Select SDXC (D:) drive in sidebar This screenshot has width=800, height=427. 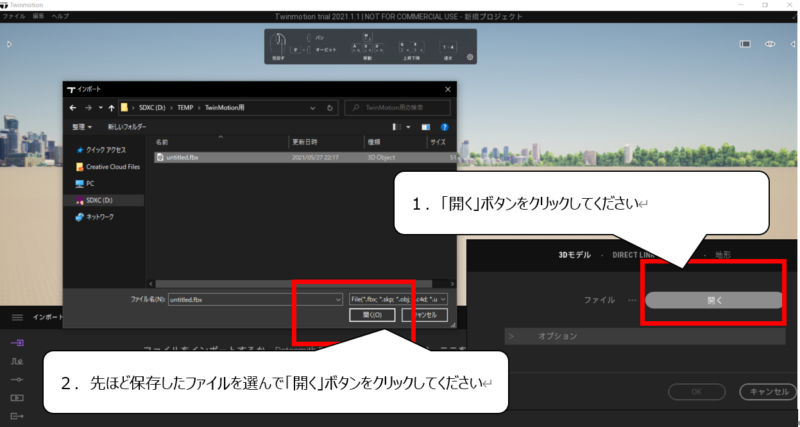pyautogui.click(x=105, y=200)
